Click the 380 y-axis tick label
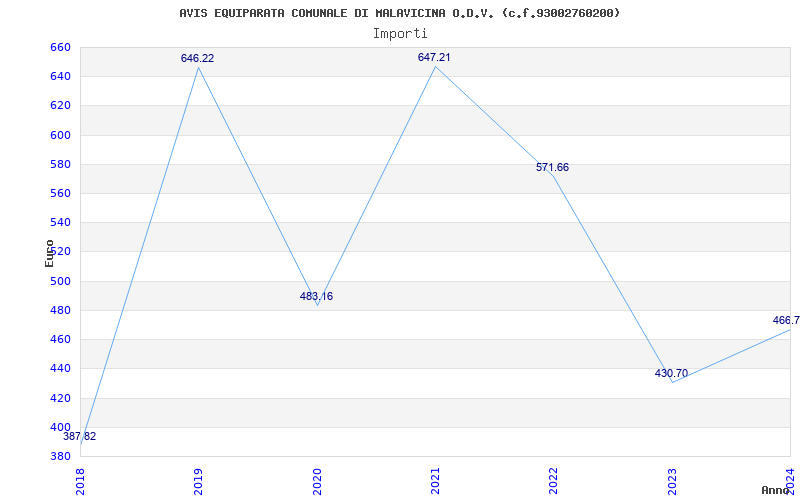 pos(60,456)
